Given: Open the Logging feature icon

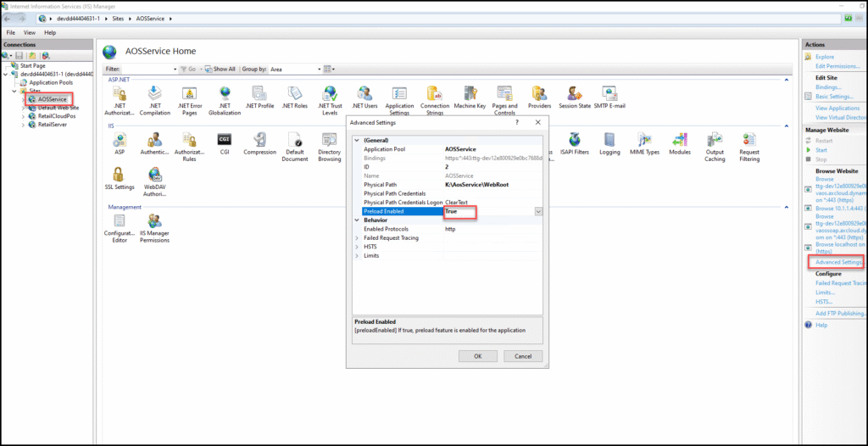Looking at the screenshot, I should pyautogui.click(x=609, y=143).
